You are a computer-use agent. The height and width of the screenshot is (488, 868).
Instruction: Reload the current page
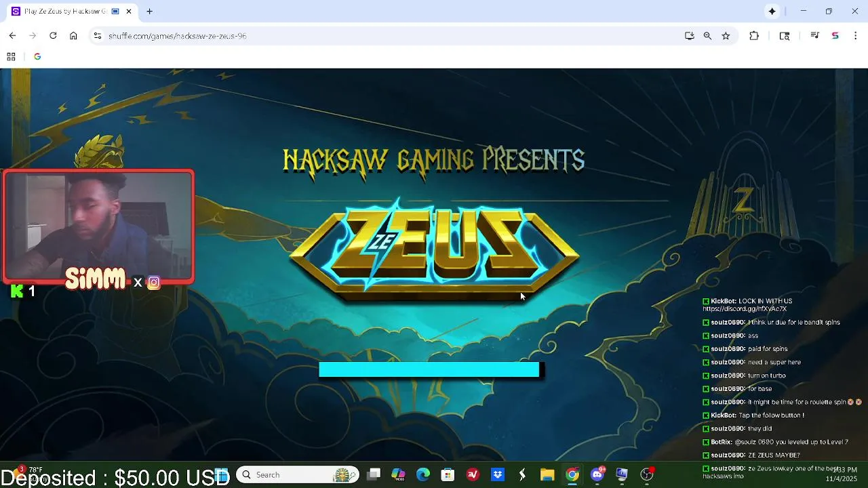click(x=53, y=36)
